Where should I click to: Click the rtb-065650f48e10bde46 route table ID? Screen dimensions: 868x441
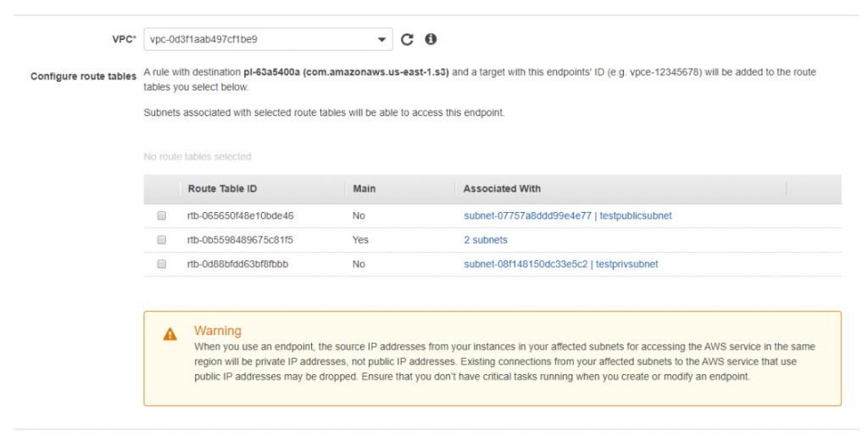[241, 216]
